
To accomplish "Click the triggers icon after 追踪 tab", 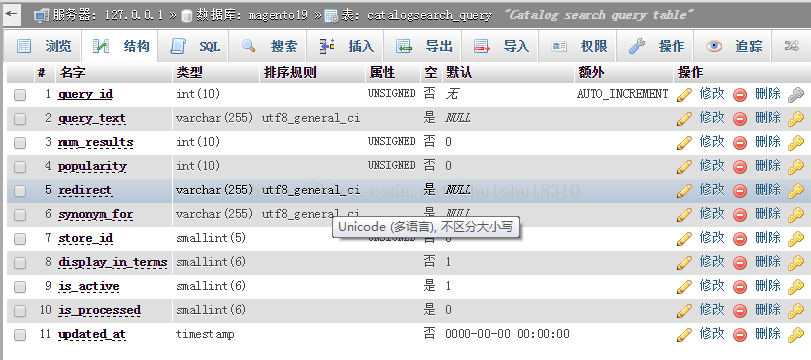I will tap(791, 47).
